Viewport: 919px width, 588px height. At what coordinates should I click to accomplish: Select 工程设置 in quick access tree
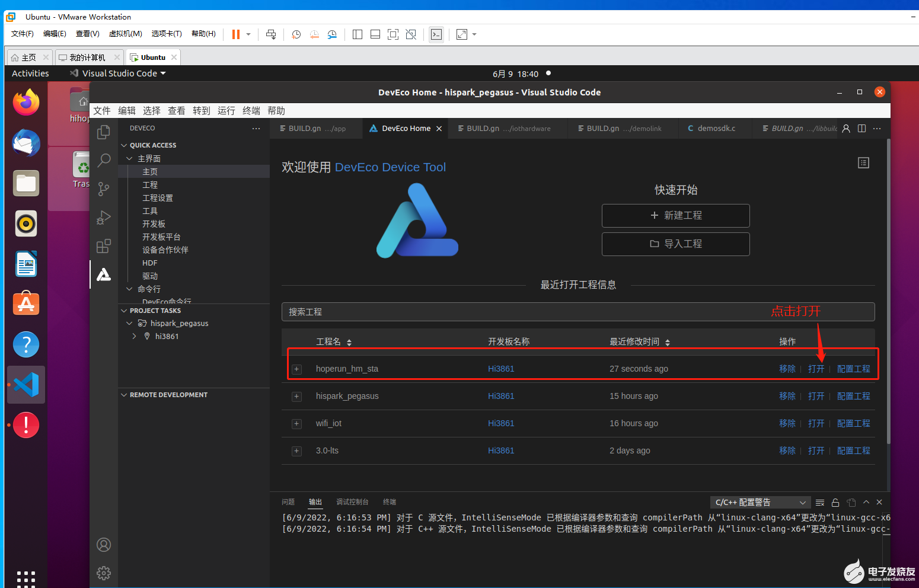click(x=158, y=198)
